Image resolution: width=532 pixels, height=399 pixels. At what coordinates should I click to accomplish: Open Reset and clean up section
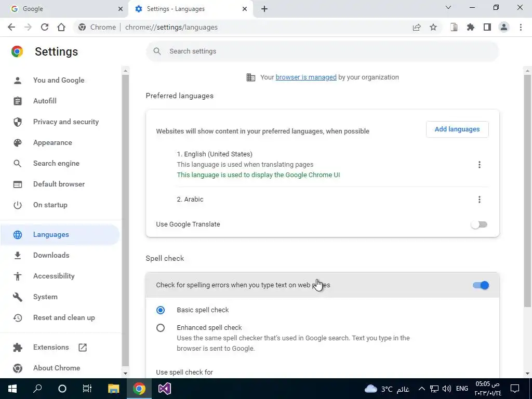[x=64, y=317]
